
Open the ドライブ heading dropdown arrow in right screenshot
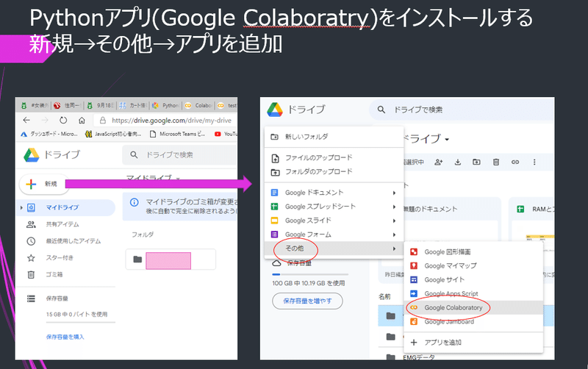click(x=447, y=140)
